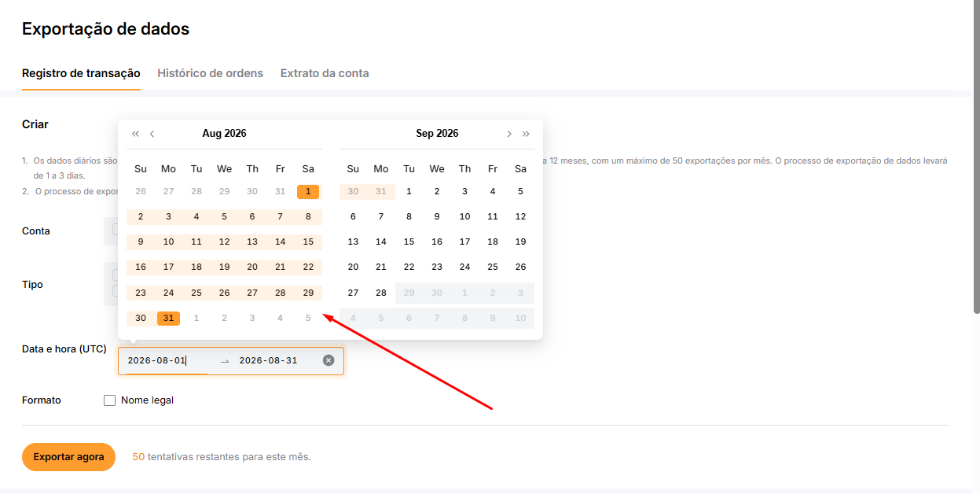980x494 pixels.
Task: Pick August 10 in the calendar
Action: pos(168,241)
